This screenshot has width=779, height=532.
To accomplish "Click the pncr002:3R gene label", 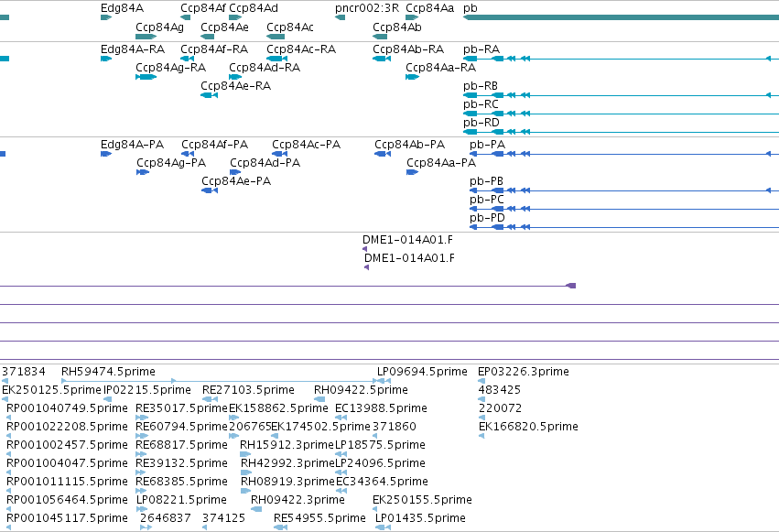I will click(367, 8).
